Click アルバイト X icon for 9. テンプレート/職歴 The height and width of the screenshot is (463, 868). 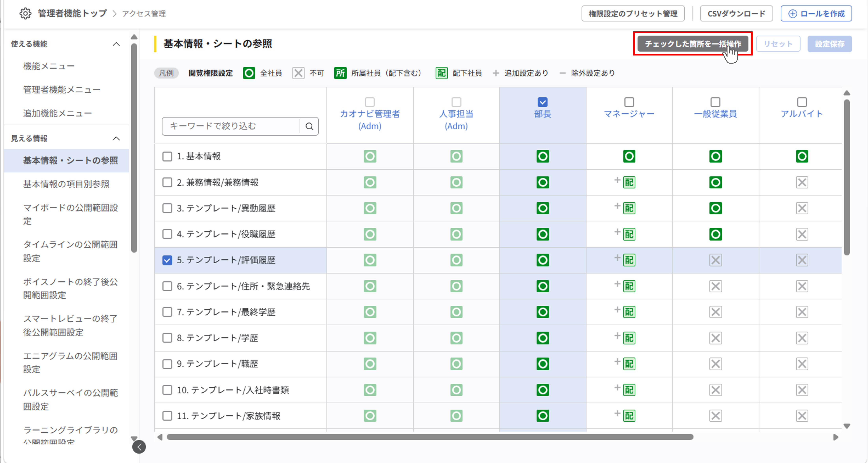point(802,364)
